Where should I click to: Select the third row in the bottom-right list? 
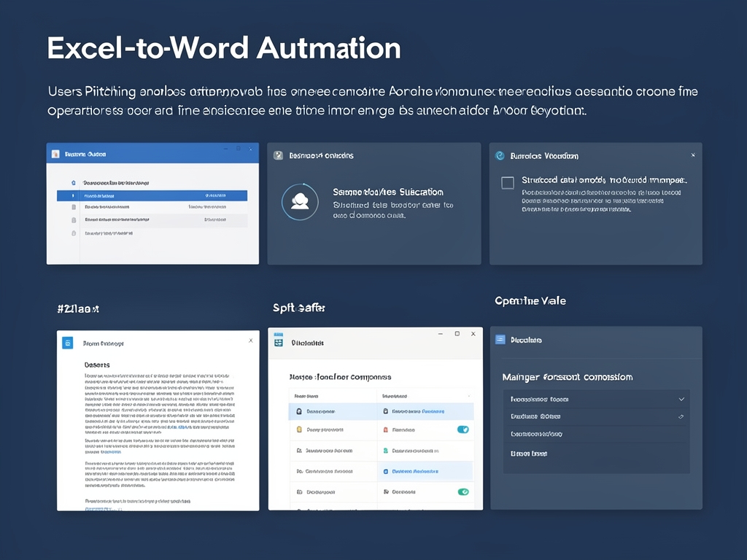click(x=597, y=435)
